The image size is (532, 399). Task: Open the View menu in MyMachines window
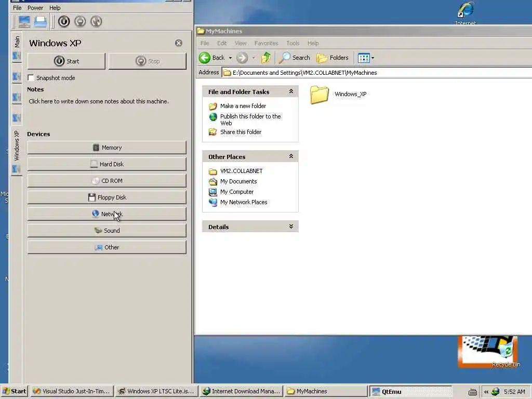241,44
